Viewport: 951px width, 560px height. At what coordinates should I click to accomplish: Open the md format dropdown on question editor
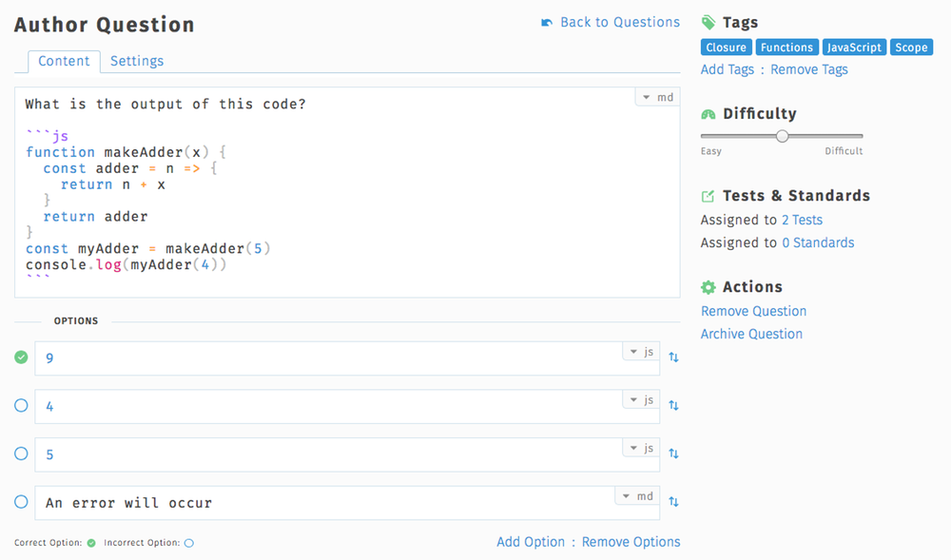click(658, 98)
